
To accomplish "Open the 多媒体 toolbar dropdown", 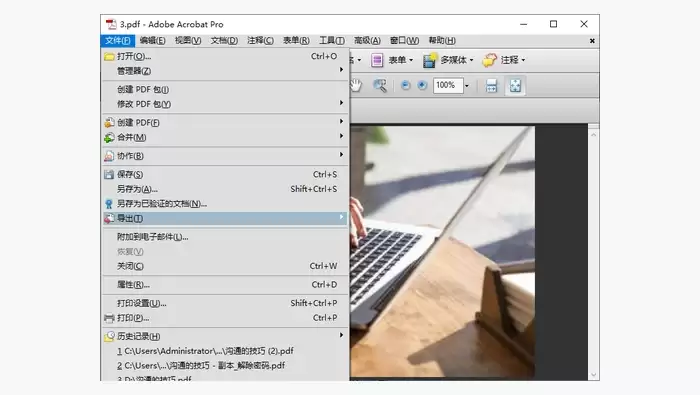I will 448,60.
